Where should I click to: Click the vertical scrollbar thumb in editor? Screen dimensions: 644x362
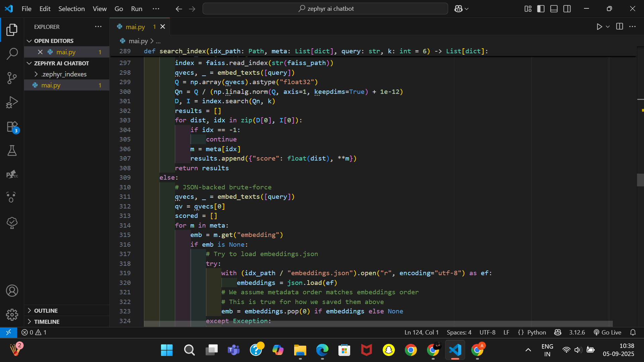coord(640,180)
